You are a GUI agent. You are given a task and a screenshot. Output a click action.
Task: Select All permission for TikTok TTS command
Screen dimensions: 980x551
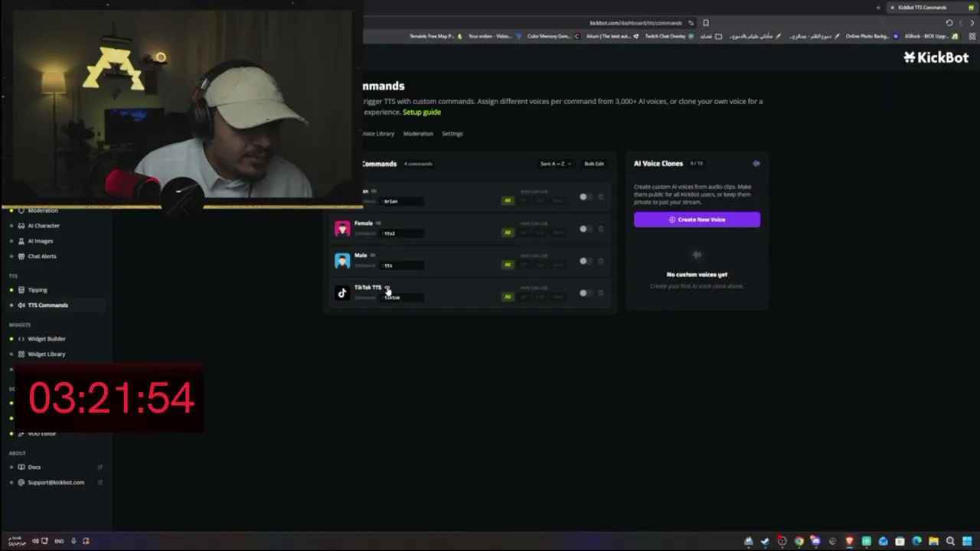coord(508,297)
